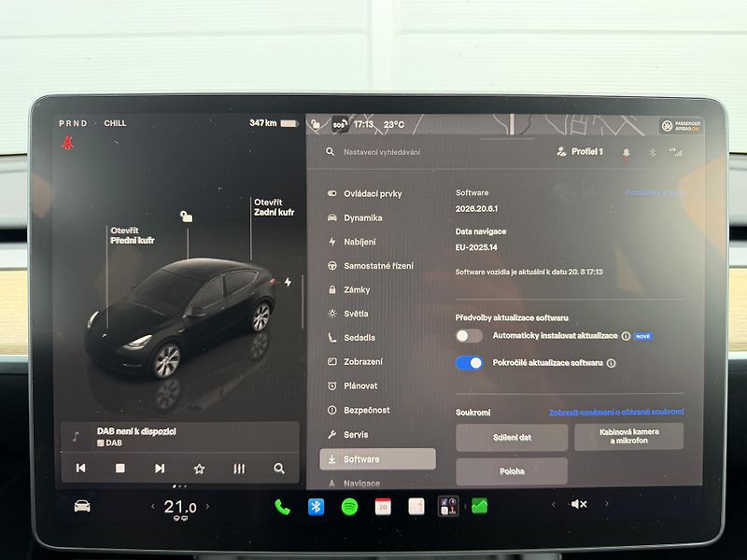Tap the DAB není k dispozici media title
Viewport: 747px width, 560px height.
tap(136, 431)
